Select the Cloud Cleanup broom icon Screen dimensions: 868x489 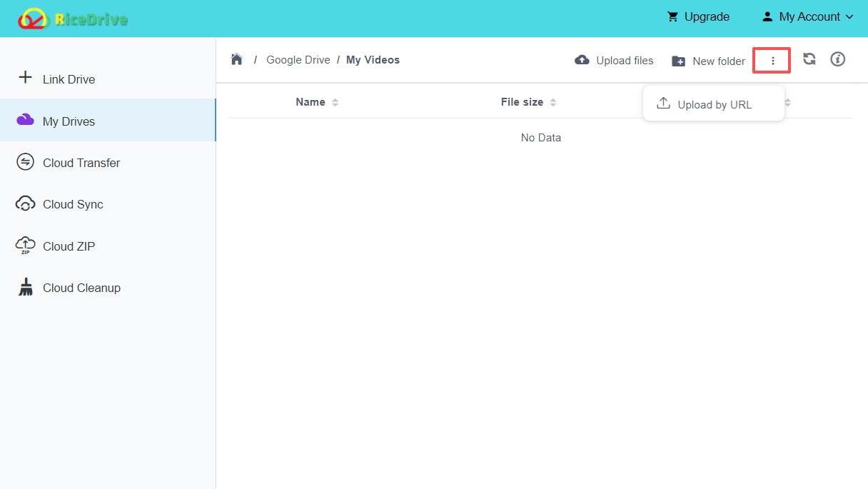[x=25, y=287]
